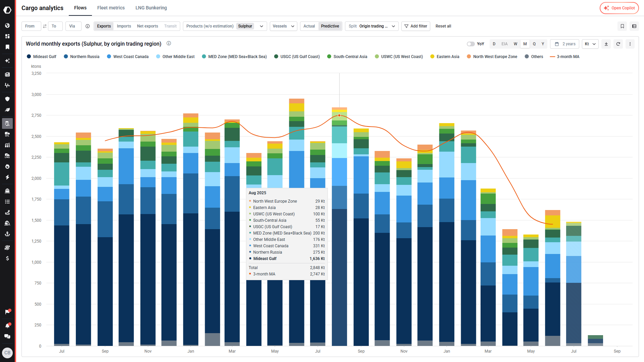Toggle Mideast Gulf legend swatch

click(x=29, y=57)
